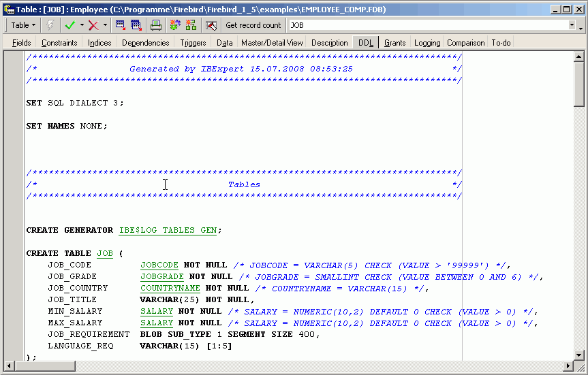Click vertical scrollbar down arrow
The image size is (588, 375).
point(578,355)
